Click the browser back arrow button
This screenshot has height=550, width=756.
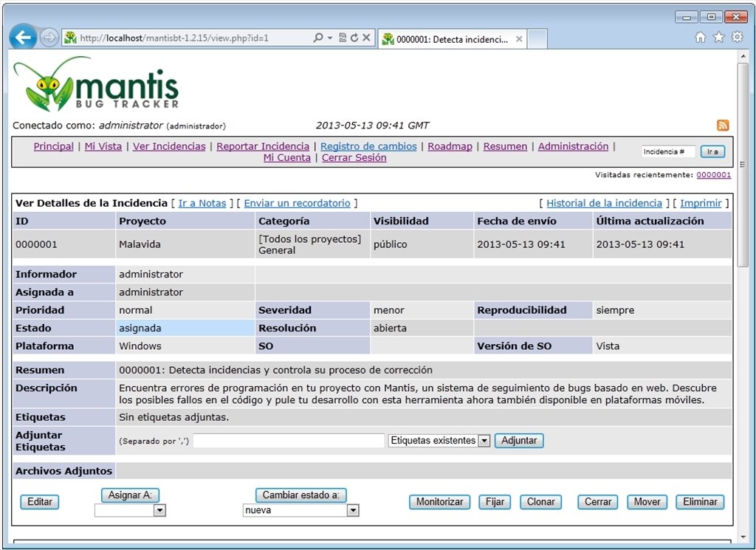23,37
